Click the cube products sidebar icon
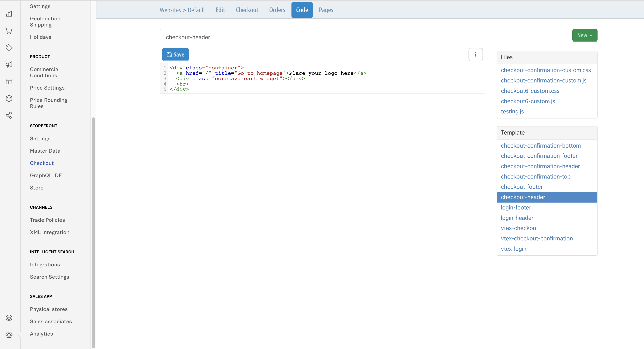This screenshot has height=349, width=644. (9, 98)
